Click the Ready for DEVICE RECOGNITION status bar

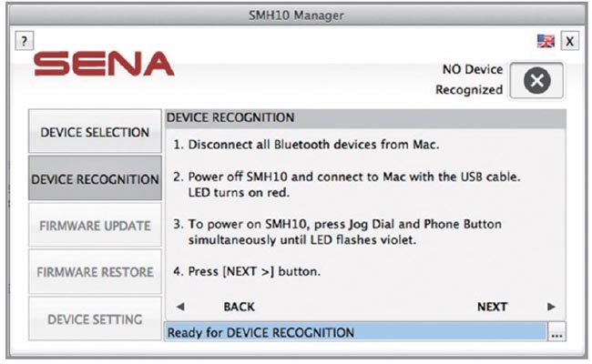(x=355, y=332)
